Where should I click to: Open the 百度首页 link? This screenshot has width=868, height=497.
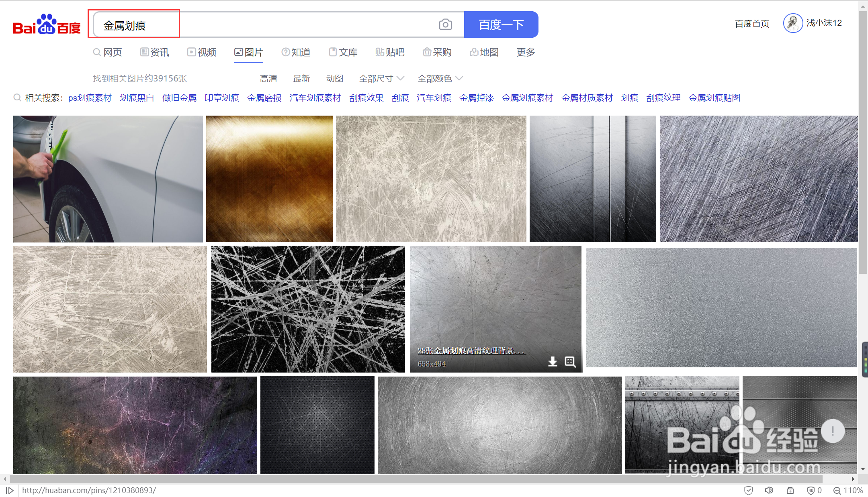(x=752, y=24)
